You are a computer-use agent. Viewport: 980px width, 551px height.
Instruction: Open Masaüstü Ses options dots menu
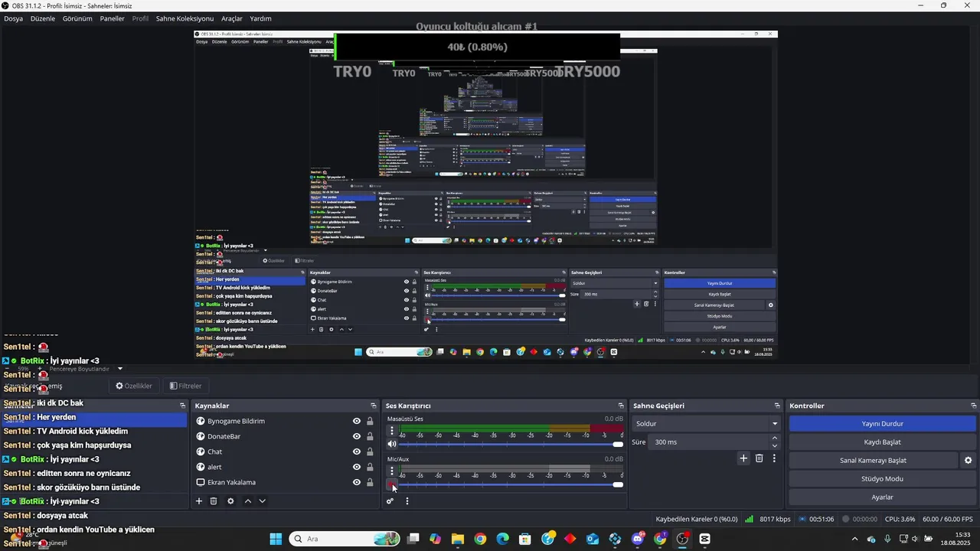[392, 431]
